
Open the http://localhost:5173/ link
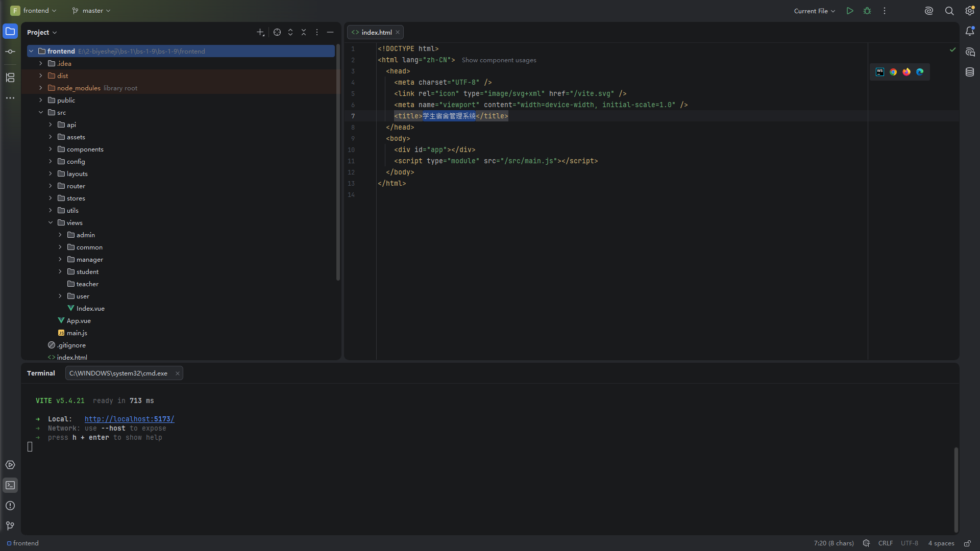pyautogui.click(x=129, y=419)
